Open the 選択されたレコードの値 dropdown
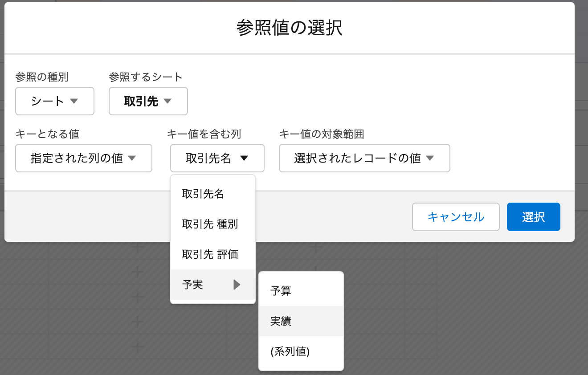The width and height of the screenshot is (588, 375). pyautogui.click(x=364, y=158)
